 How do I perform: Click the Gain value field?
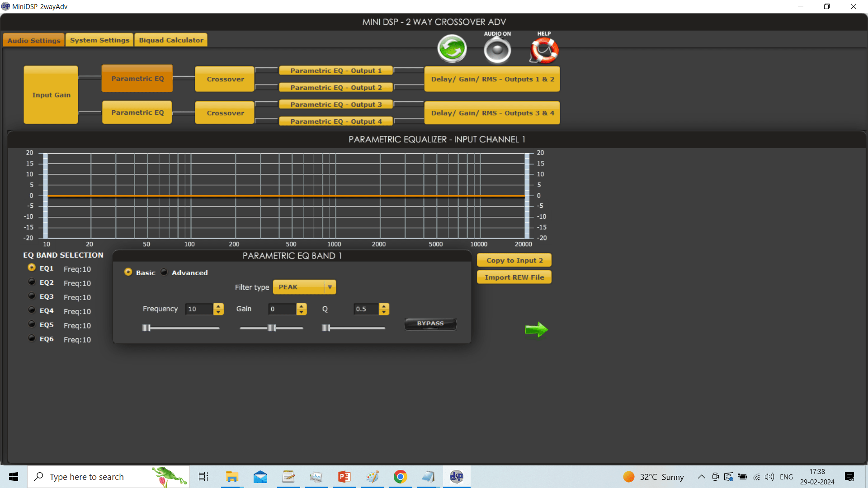(282, 309)
